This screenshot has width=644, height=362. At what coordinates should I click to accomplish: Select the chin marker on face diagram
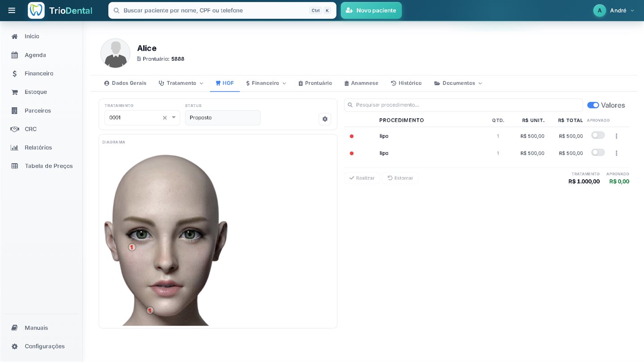click(x=150, y=310)
